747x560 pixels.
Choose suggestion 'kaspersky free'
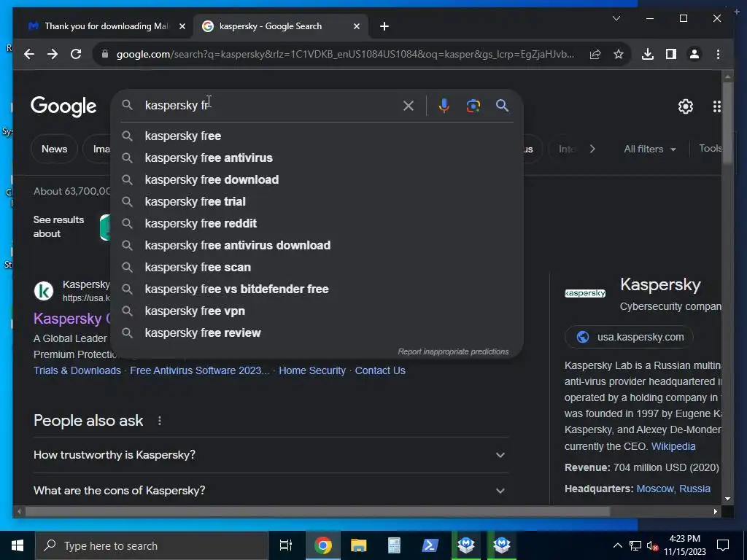(317, 136)
